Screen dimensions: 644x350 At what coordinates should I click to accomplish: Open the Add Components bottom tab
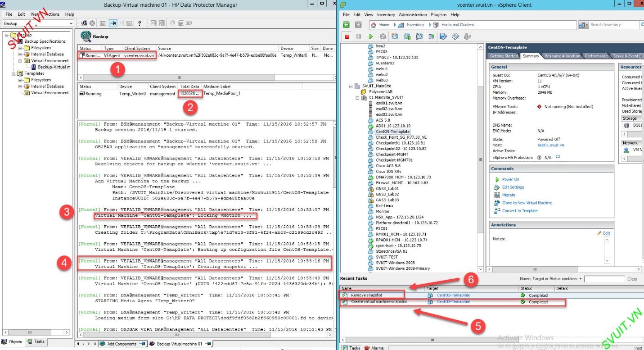click(122, 344)
